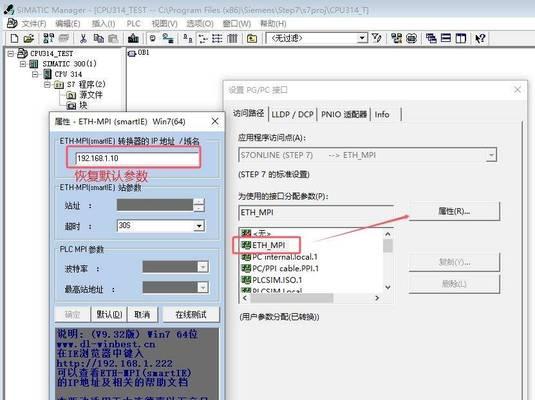Click the 默认(D) button
The height and width of the screenshot is (400, 535).
[x=109, y=314]
